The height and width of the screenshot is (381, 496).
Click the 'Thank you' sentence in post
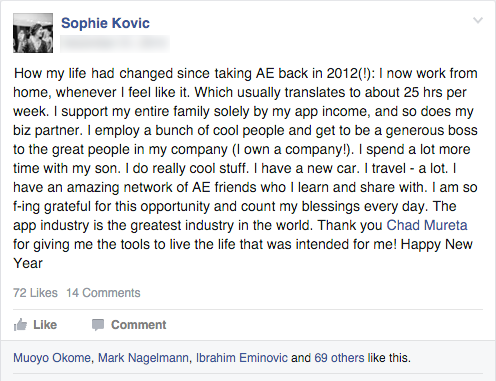tap(350, 225)
